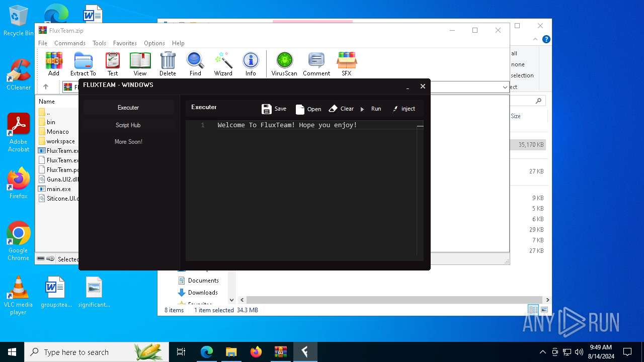Viewport: 644px width, 362px height.
Task: Open Firefox desktop shortcut
Action: (x=19, y=184)
